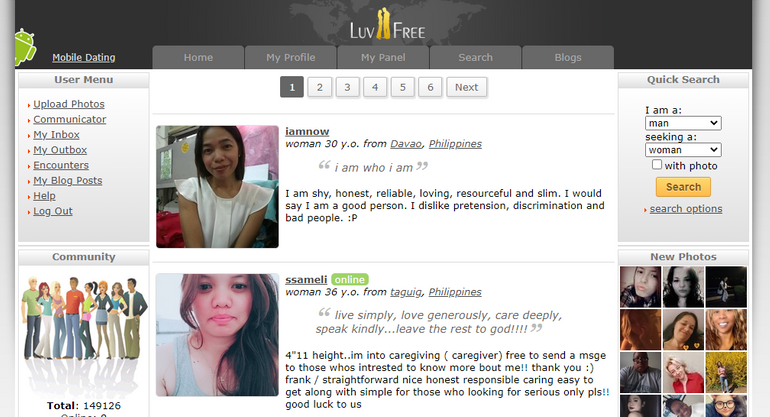Screen dimensions: 770x417
Task: Click the Next page button
Action: click(466, 87)
